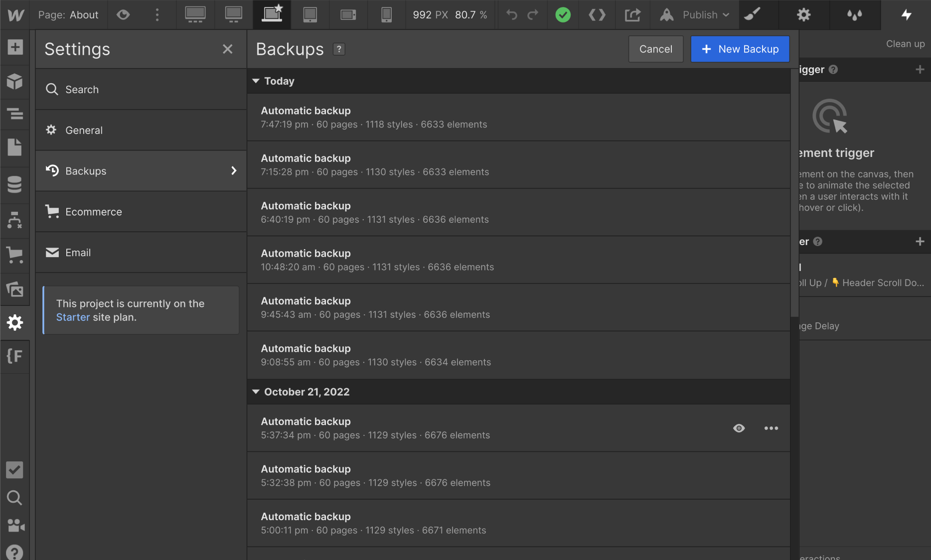Collapse the October 21, 2022 section

[x=256, y=392]
